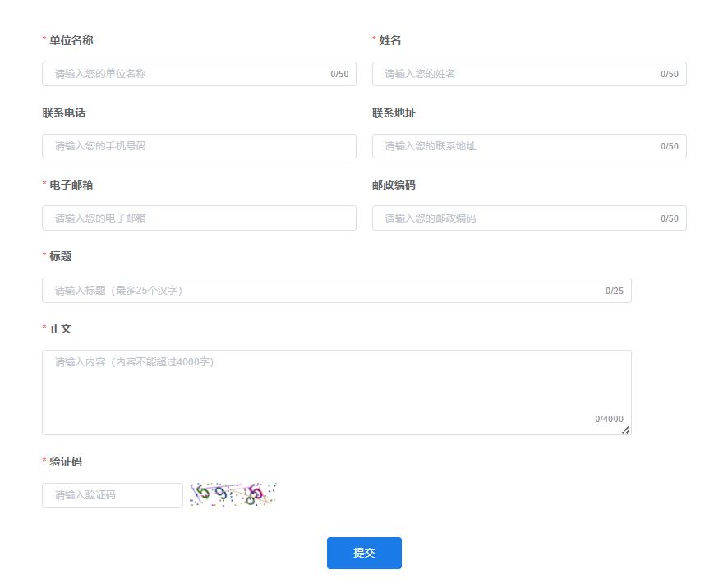Click the 电子邮箱 label
Viewport: 723px width, 588px height.
coord(71,185)
